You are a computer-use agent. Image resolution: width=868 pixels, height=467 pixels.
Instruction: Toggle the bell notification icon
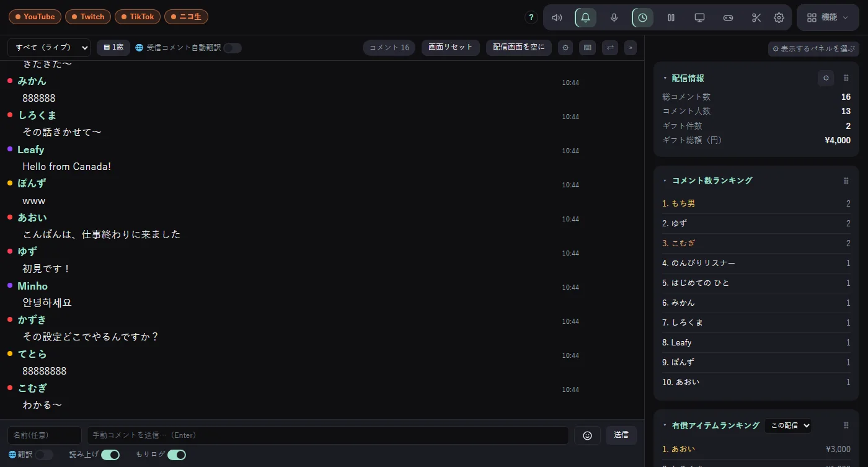pyautogui.click(x=585, y=17)
